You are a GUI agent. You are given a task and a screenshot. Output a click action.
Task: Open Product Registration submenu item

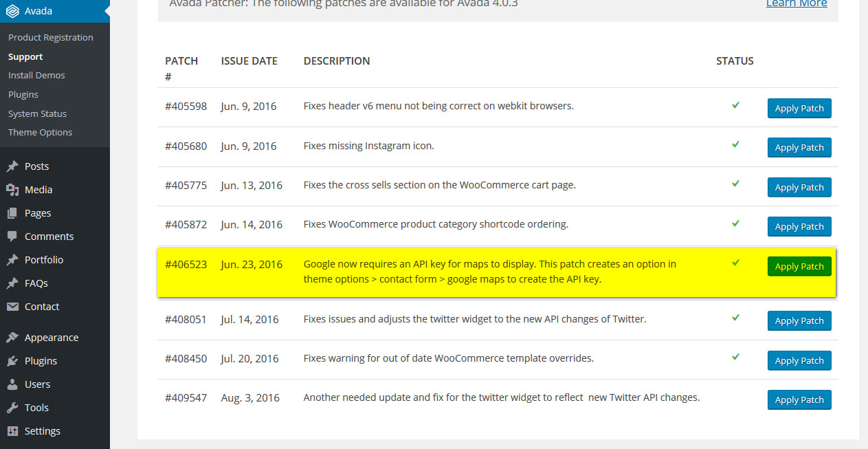(x=51, y=37)
